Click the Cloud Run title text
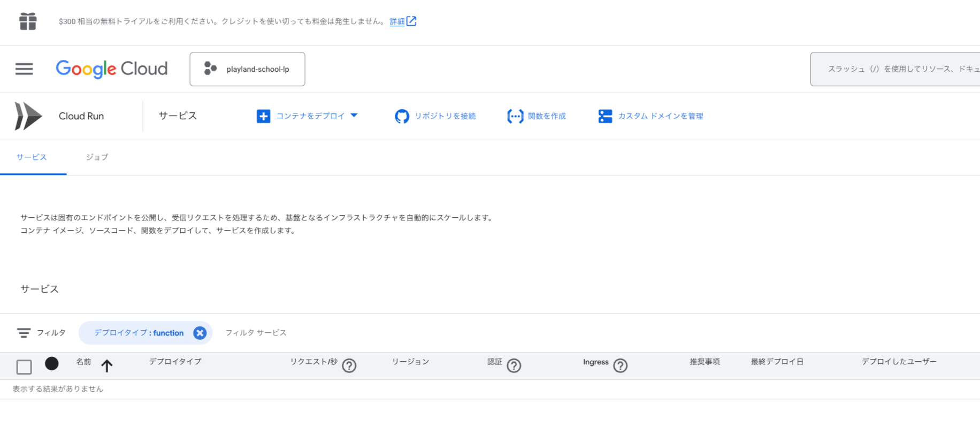Screen dimensions: 980x435 tap(81, 116)
